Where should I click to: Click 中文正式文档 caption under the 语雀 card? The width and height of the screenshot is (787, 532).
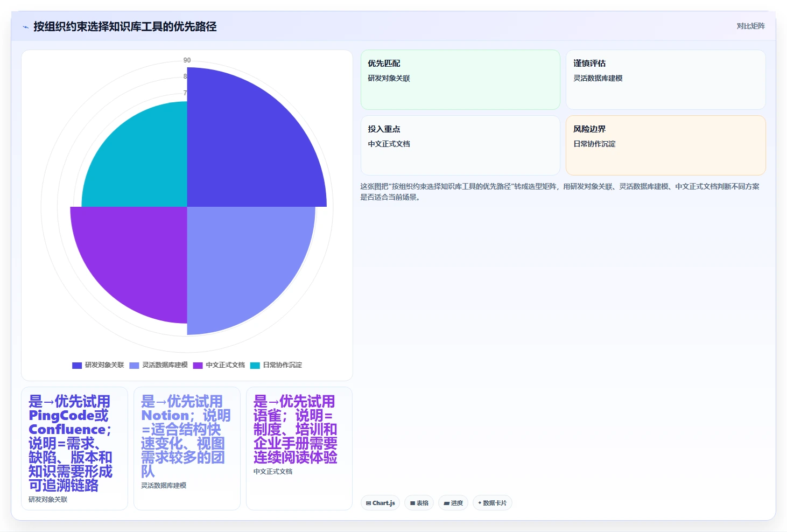pyautogui.click(x=273, y=472)
